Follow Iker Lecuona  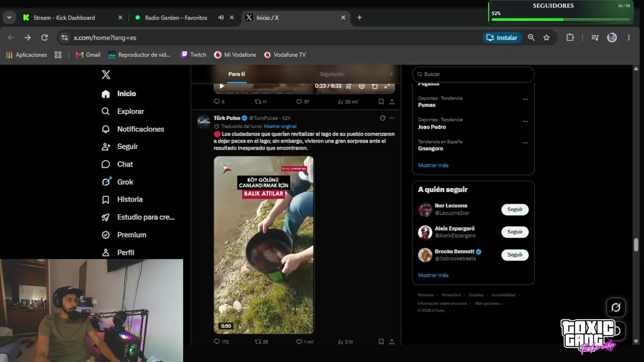pyautogui.click(x=515, y=209)
